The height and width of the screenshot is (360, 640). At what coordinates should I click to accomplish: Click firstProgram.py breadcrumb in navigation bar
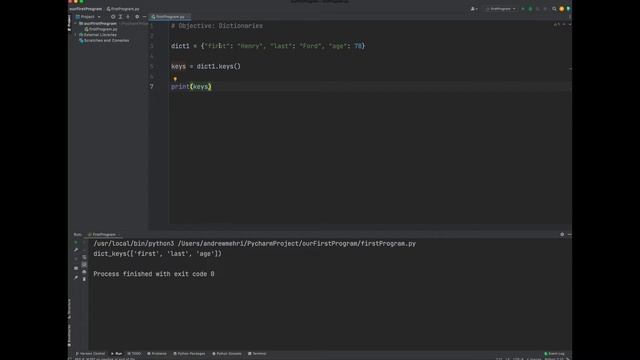pyautogui.click(x=123, y=9)
